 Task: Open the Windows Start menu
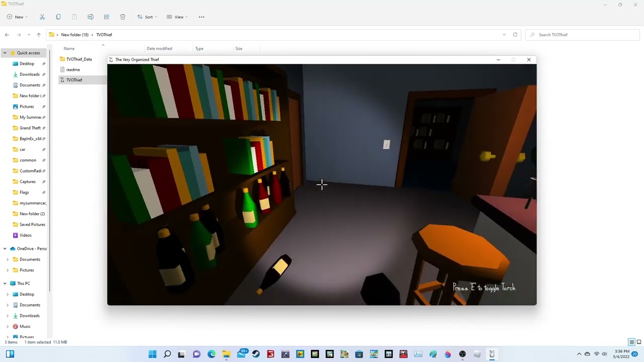(x=152, y=354)
